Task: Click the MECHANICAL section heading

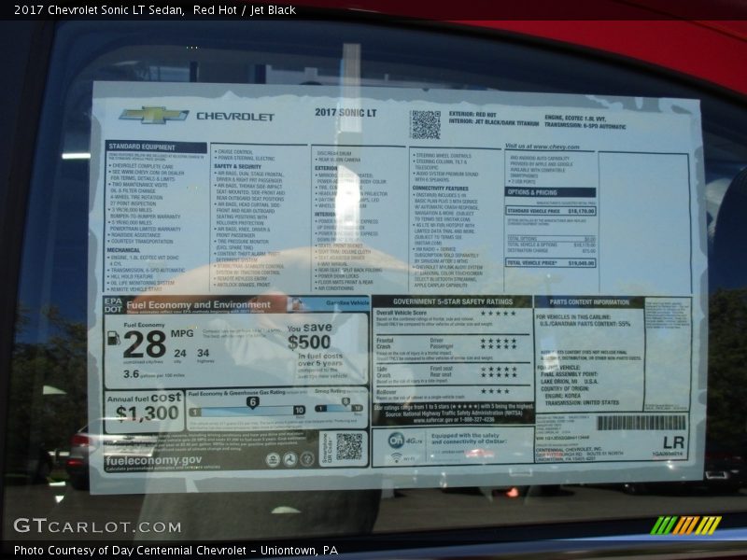Action: (x=123, y=250)
